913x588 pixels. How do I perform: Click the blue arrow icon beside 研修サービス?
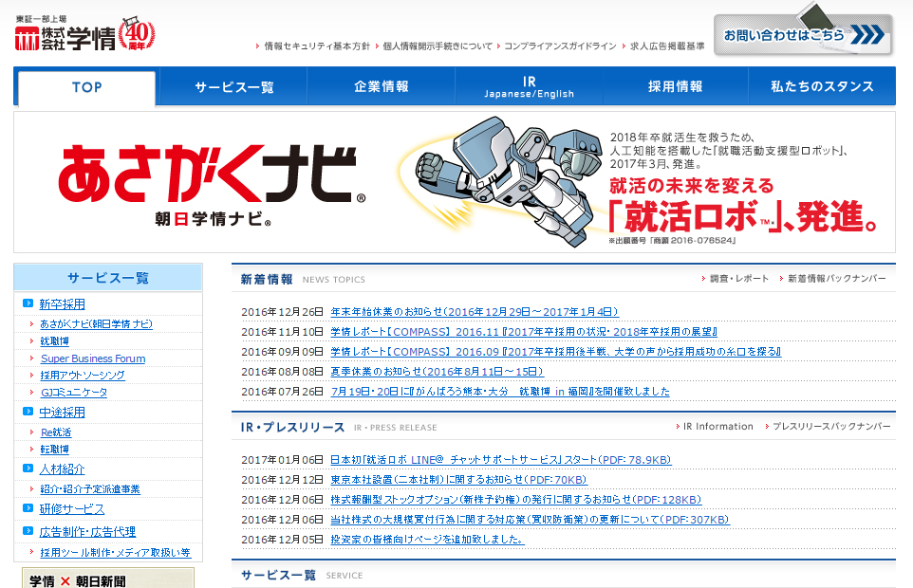pyautogui.click(x=28, y=509)
